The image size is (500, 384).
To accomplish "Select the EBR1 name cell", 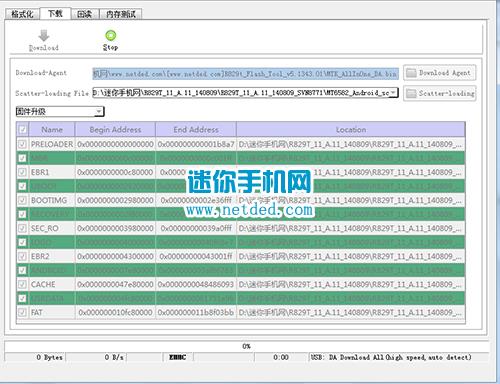I will 52,172.
